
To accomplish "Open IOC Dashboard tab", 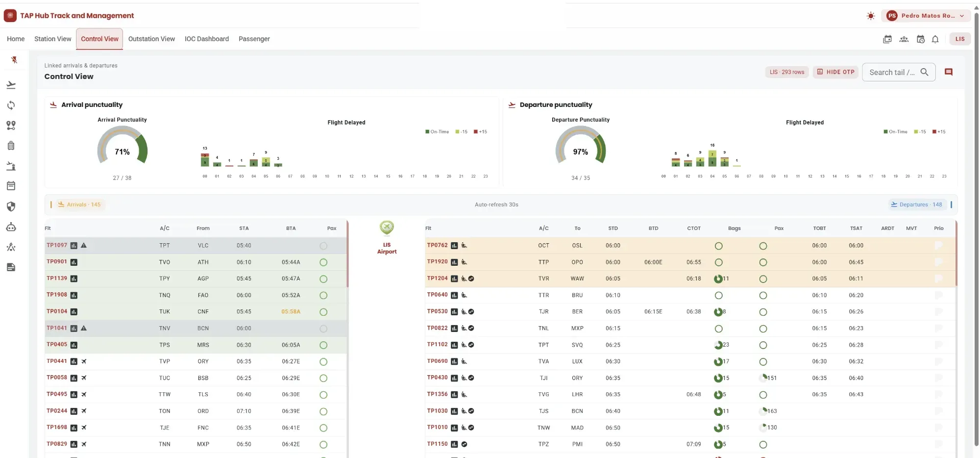I will 207,39.
